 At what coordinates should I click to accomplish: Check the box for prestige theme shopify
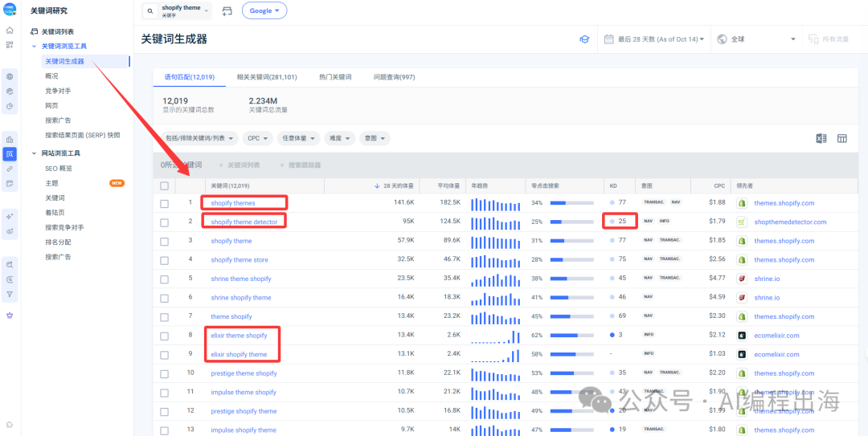tap(164, 373)
